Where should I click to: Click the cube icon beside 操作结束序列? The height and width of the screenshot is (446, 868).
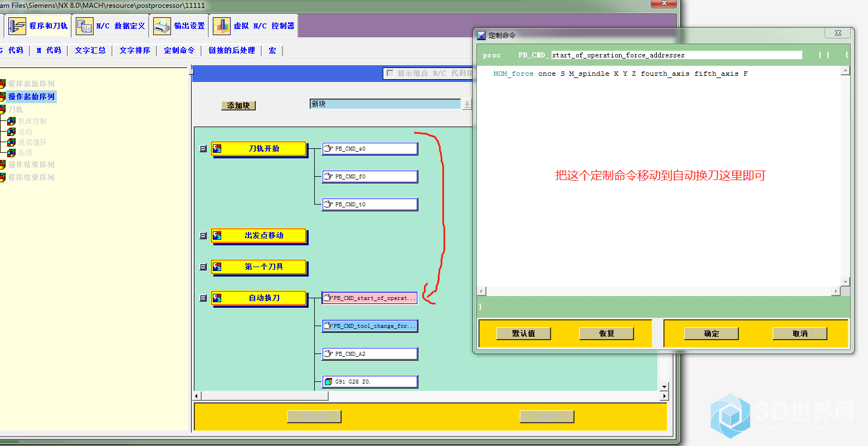click(2, 165)
